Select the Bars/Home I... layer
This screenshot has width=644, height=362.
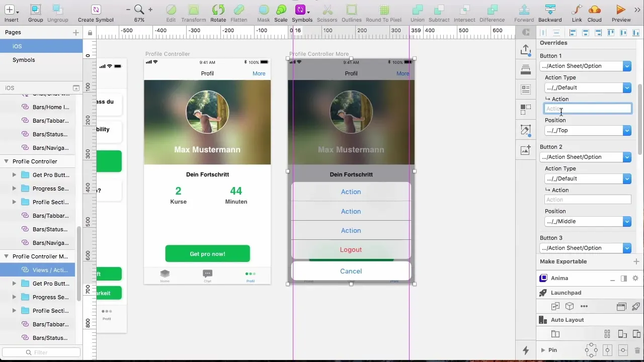click(38, 107)
